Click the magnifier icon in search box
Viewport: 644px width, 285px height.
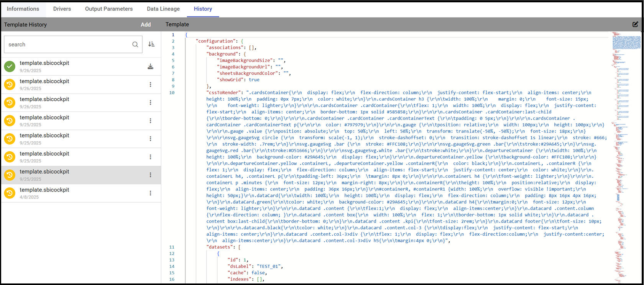(135, 44)
